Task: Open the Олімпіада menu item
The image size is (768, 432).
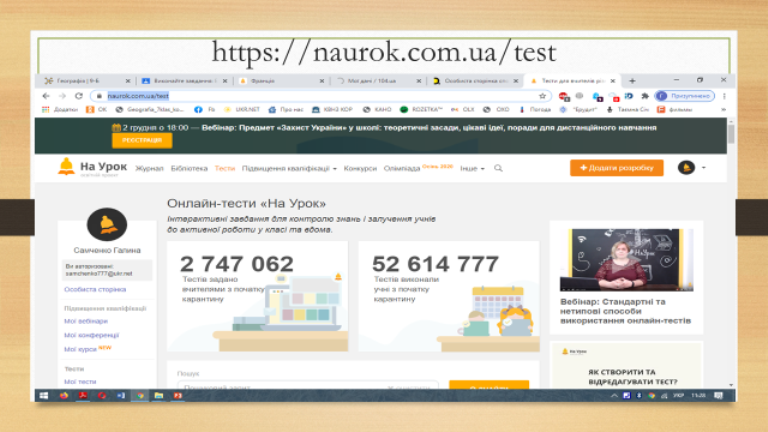Action: [402, 168]
